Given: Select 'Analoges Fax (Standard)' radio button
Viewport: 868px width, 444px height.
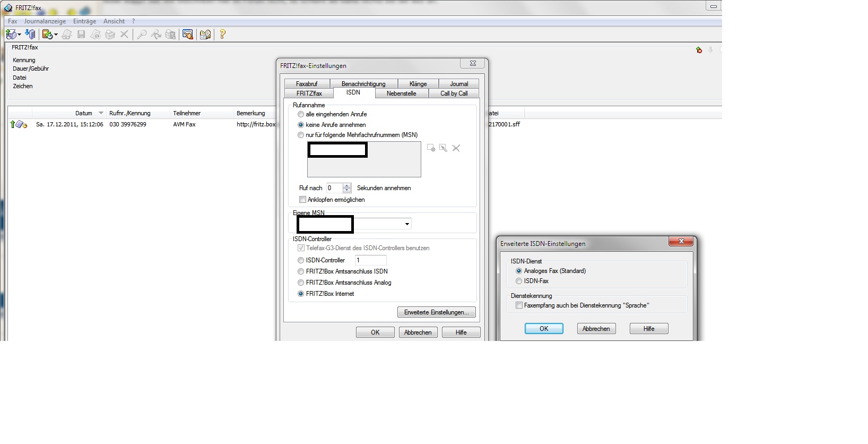Looking at the screenshot, I should coord(519,271).
